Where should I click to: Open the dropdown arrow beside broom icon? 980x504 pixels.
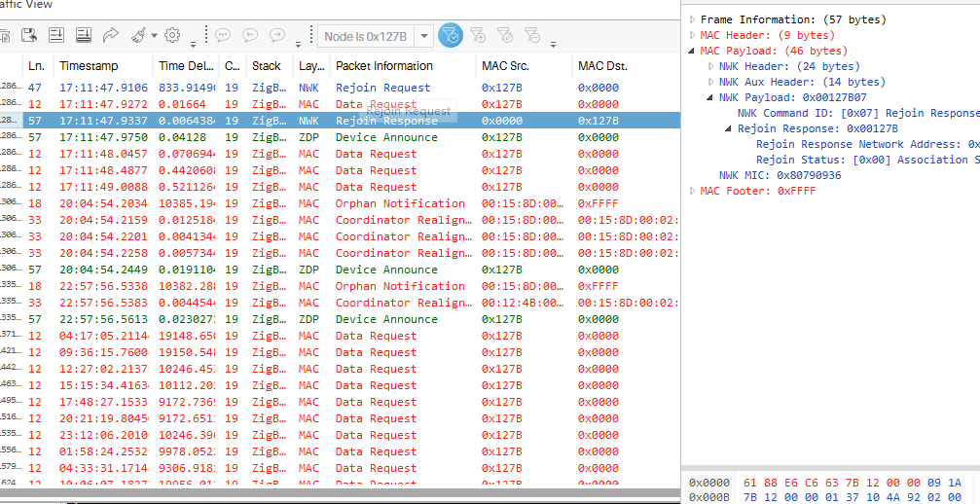[154, 36]
